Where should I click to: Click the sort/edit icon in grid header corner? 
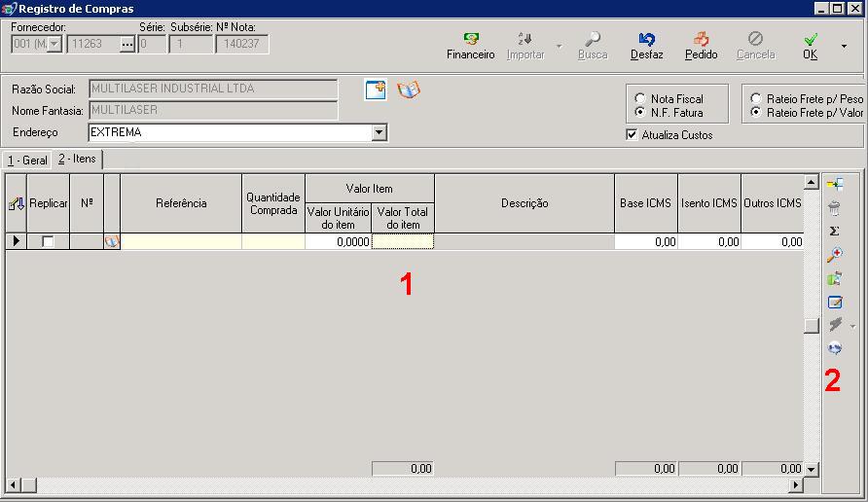16,203
